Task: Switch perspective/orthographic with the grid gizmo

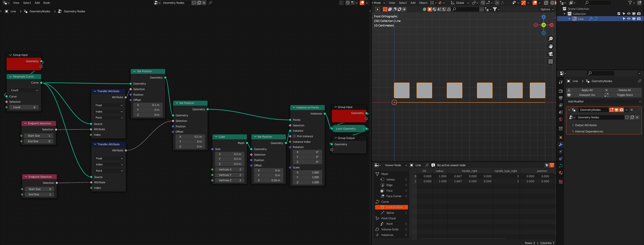Action: coord(550,61)
